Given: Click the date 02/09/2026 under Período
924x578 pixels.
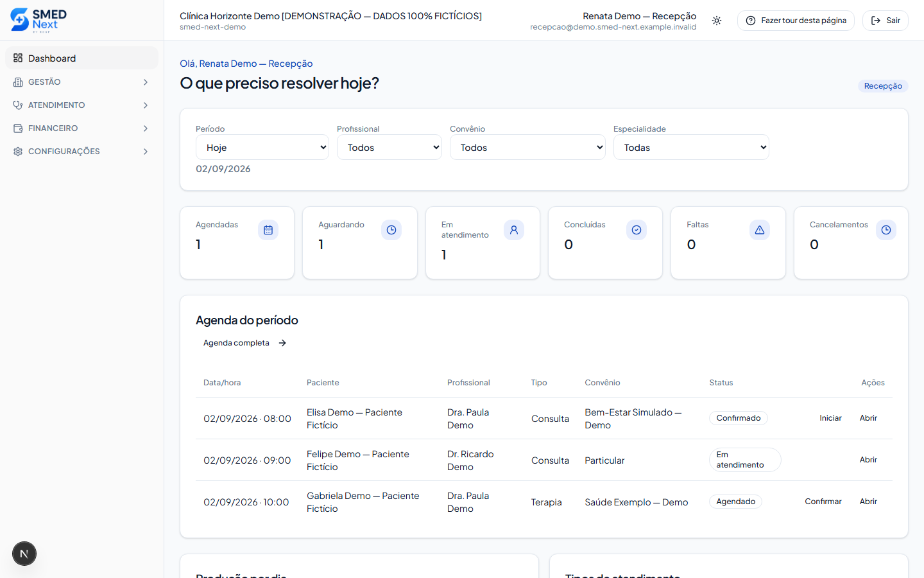Looking at the screenshot, I should pos(223,169).
